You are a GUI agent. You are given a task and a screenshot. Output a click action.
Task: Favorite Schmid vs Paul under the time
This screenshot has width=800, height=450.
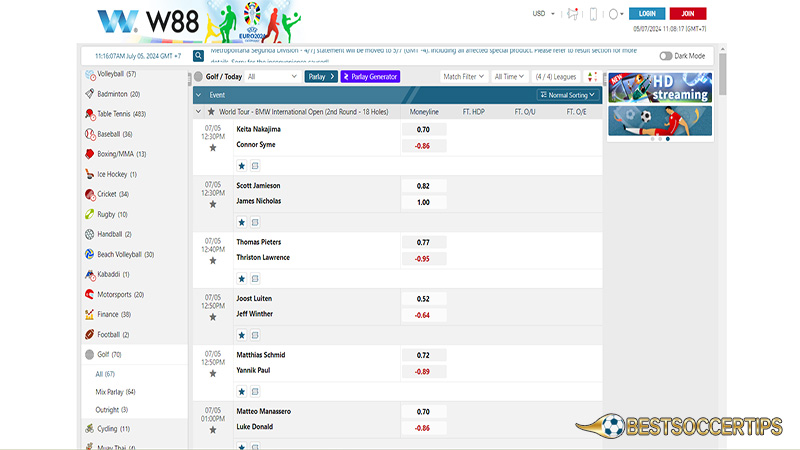coord(213,374)
